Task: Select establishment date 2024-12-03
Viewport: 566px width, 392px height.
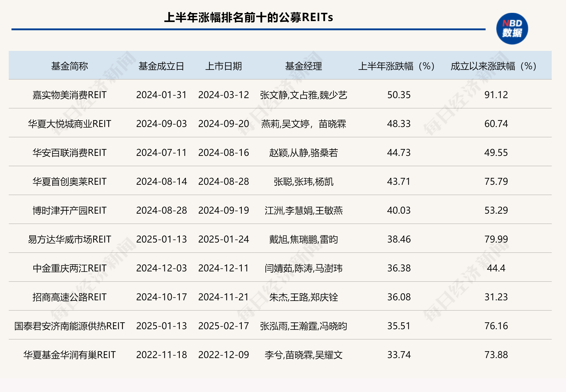Action: pos(162,268)
